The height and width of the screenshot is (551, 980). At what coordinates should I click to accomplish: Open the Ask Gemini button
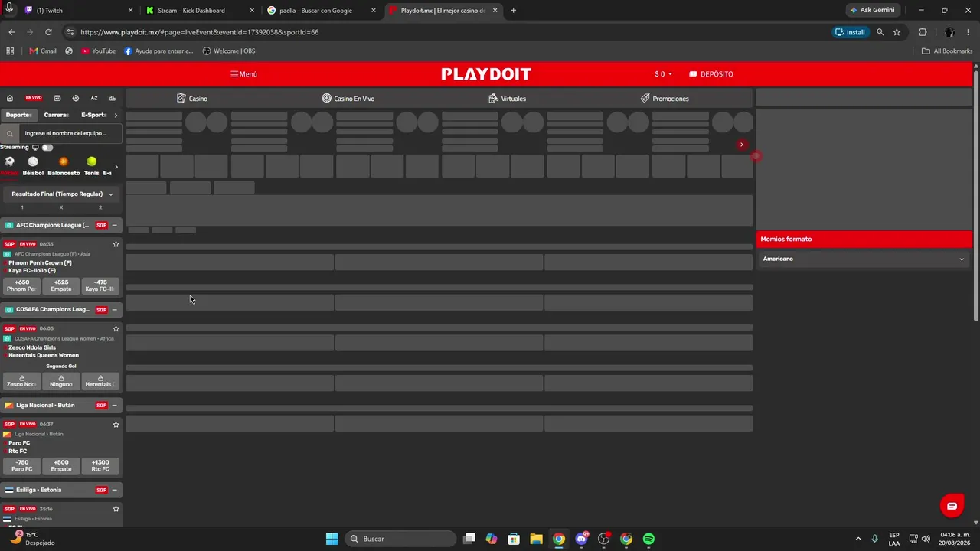click(872, 10)
